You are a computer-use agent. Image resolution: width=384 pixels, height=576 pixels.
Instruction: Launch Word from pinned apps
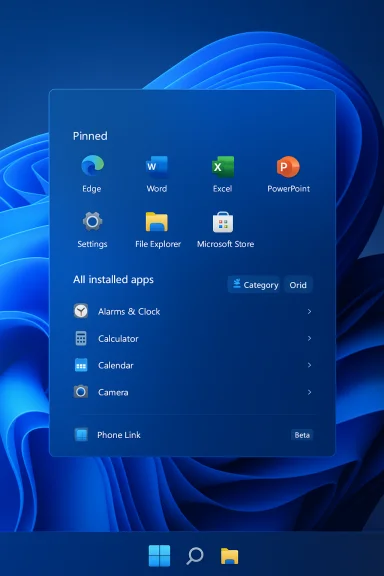(x=157, y=166)
